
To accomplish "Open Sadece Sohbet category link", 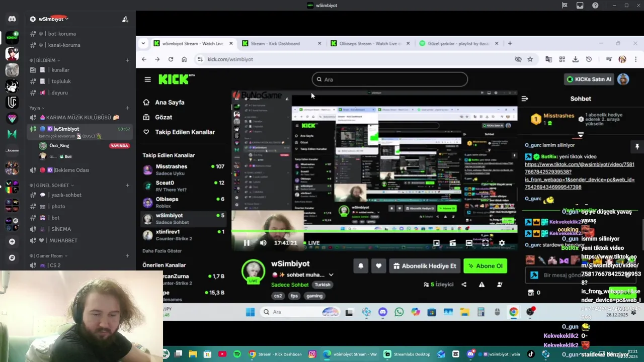I will (x=290, y=285).
